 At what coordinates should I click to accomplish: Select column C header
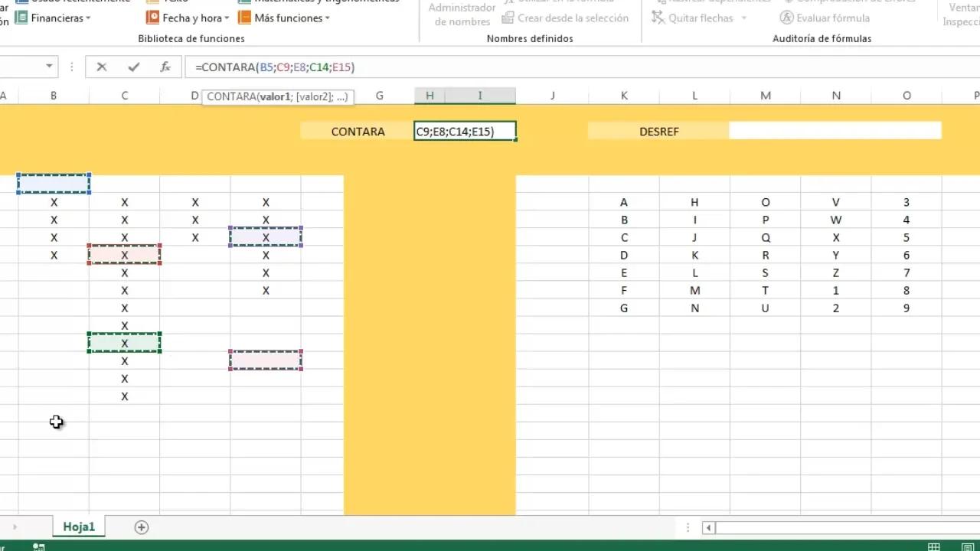click(x=124, y=96)
